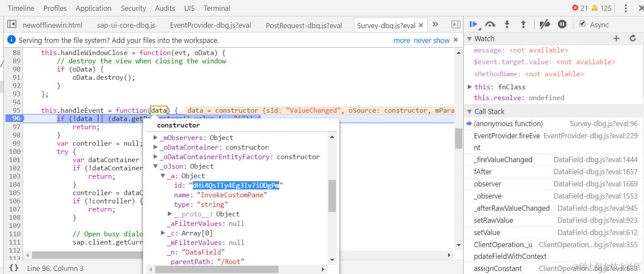Open the UI5 panel

pos(189,8)
